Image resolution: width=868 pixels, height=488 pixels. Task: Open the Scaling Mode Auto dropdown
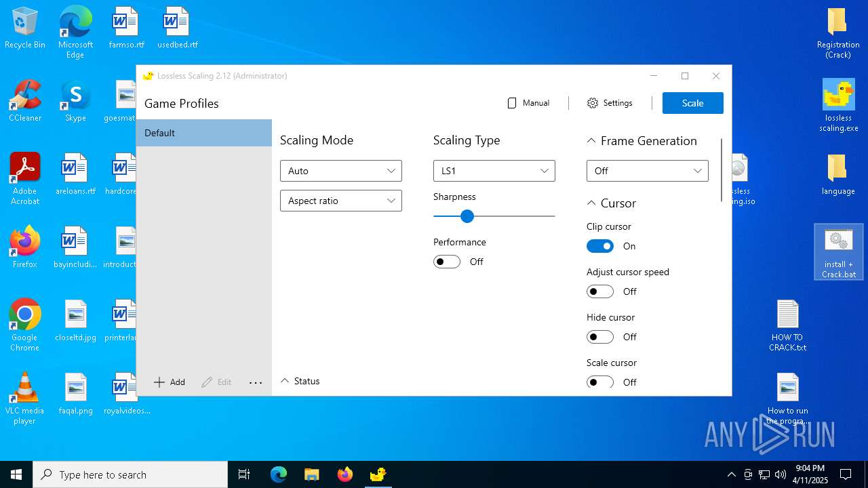pyautogui.click(x=341, y=171)
